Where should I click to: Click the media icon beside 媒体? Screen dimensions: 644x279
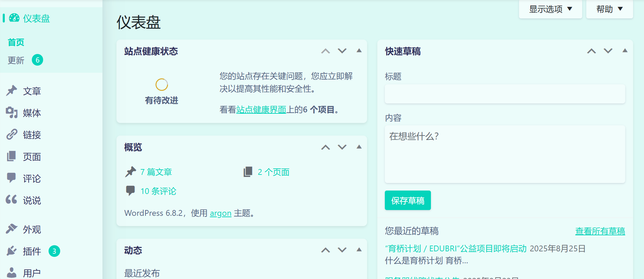coord(12,112)
